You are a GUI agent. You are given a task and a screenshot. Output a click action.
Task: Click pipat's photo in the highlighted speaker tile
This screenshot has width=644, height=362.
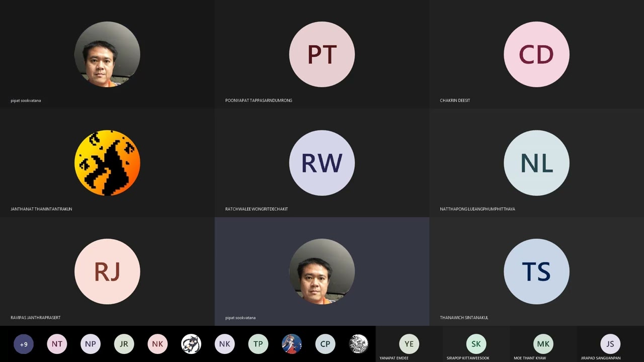pyautogui.click(x=322, y=271)
